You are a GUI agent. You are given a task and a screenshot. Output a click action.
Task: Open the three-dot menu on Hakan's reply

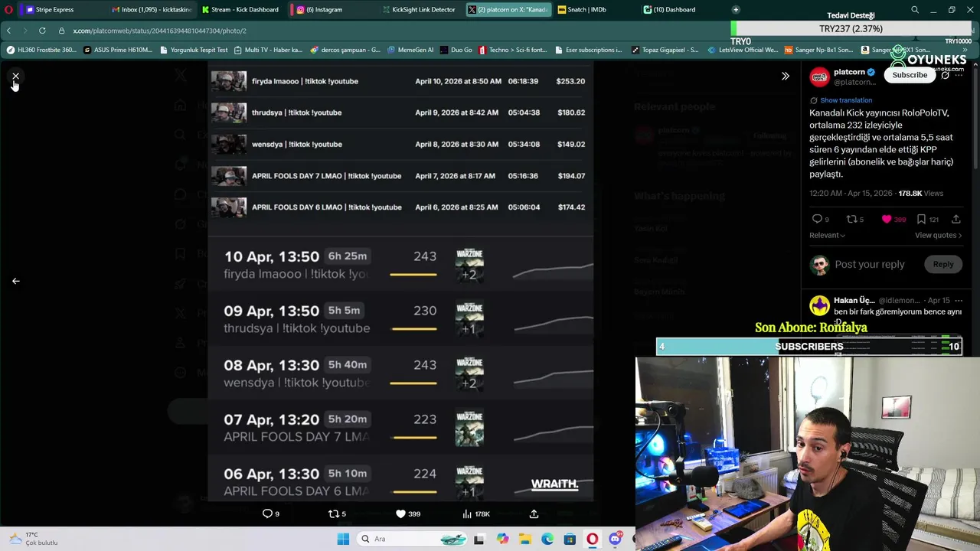[958, 301]
